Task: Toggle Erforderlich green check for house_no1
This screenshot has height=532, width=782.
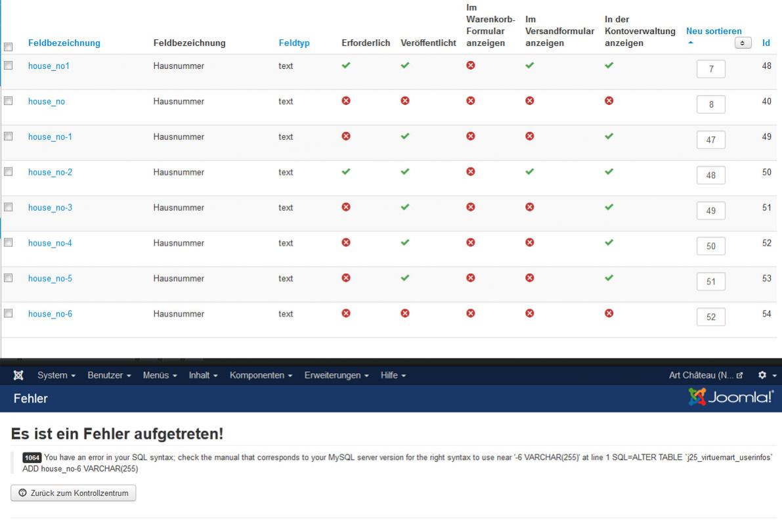Action: click(346, 66)
